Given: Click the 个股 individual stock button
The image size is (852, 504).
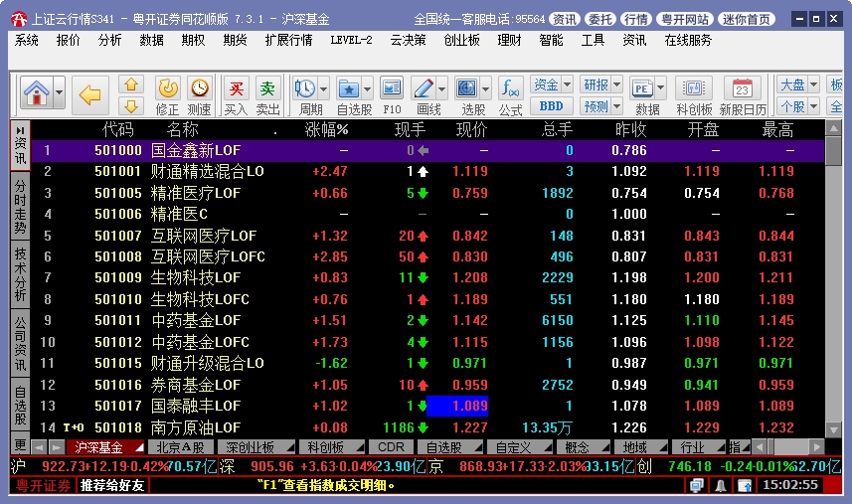Looking at the screenshot, I should (792, 106).
